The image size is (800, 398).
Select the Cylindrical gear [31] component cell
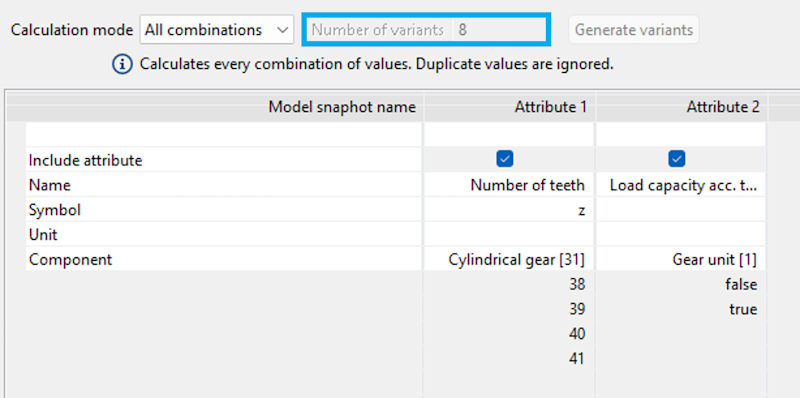[x=509, y=260]
